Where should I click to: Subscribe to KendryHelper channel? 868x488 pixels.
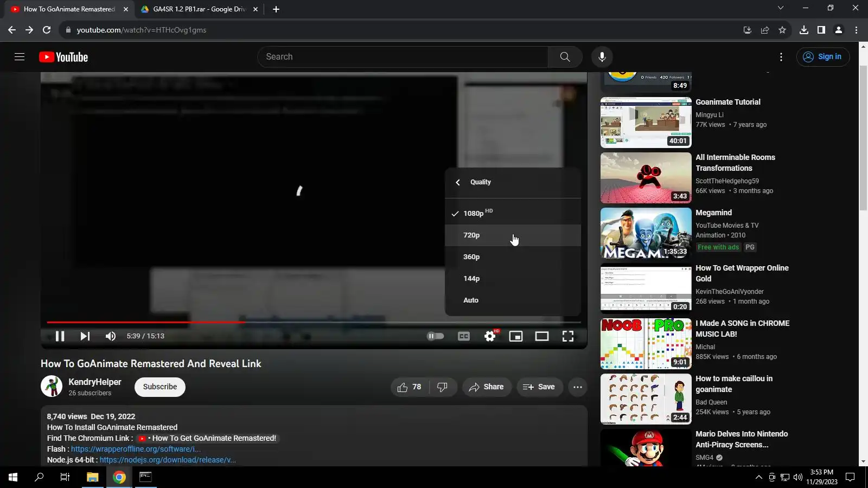[x=160, y=387]
